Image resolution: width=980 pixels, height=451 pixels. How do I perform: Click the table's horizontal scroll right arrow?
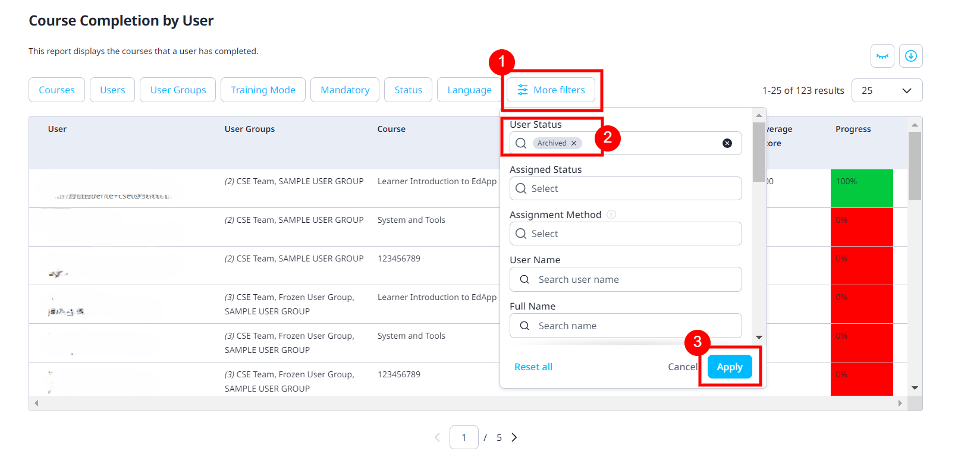point(900,403)
